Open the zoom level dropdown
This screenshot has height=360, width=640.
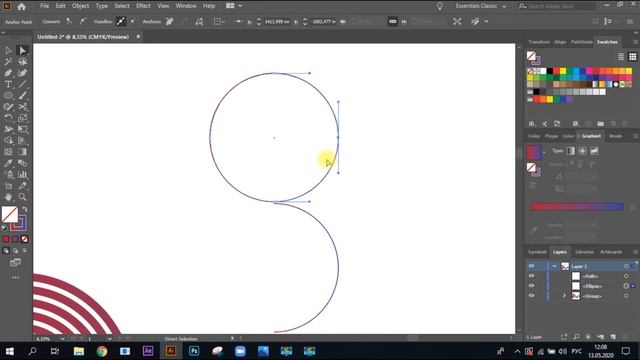(x=62, y=339)
